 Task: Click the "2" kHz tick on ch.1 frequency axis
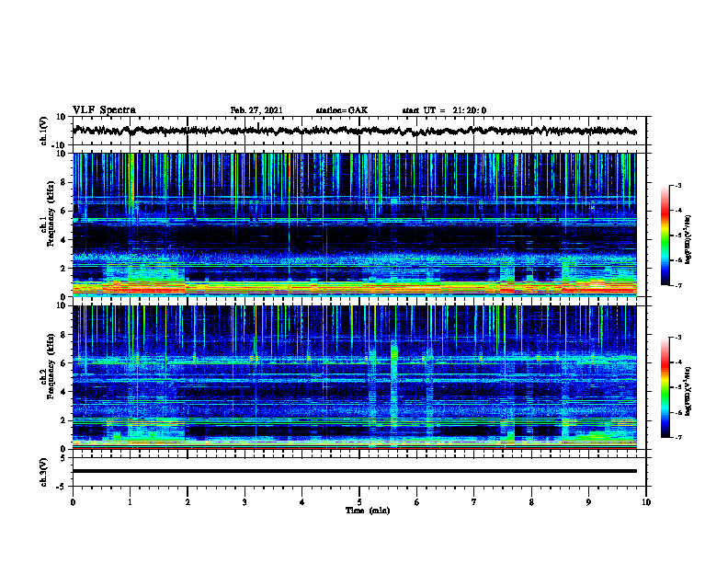63,269
